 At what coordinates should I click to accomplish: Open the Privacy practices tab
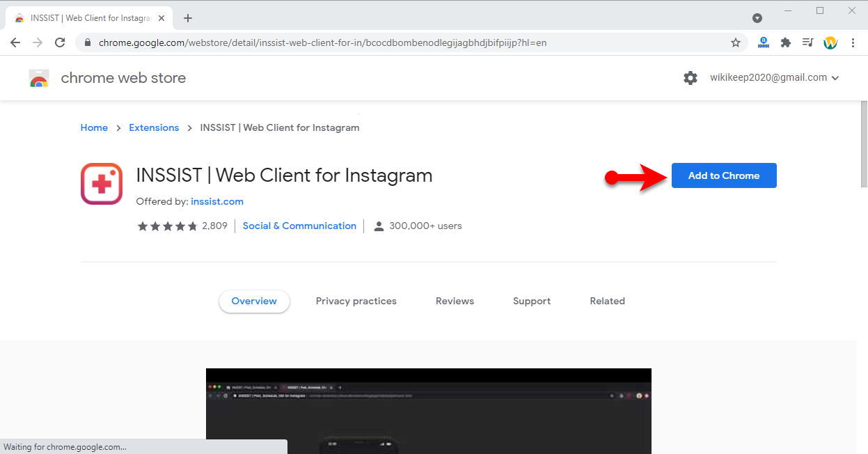pos(356,302)
